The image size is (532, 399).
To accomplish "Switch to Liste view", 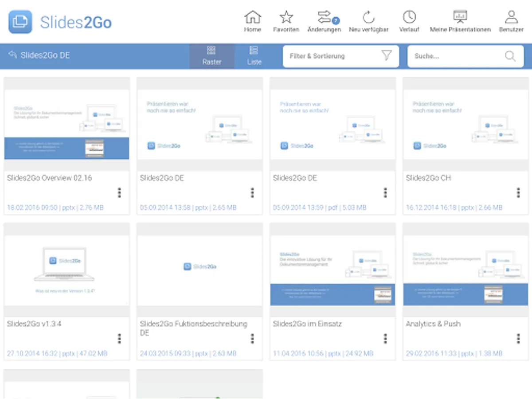I will [x=254, y=56].
